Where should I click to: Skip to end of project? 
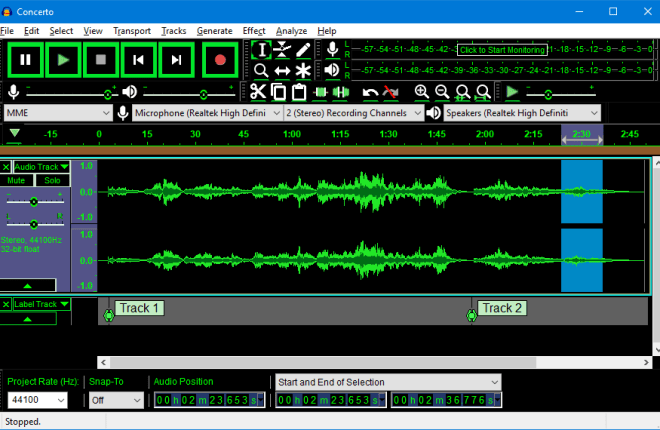(x=176, y=60)
